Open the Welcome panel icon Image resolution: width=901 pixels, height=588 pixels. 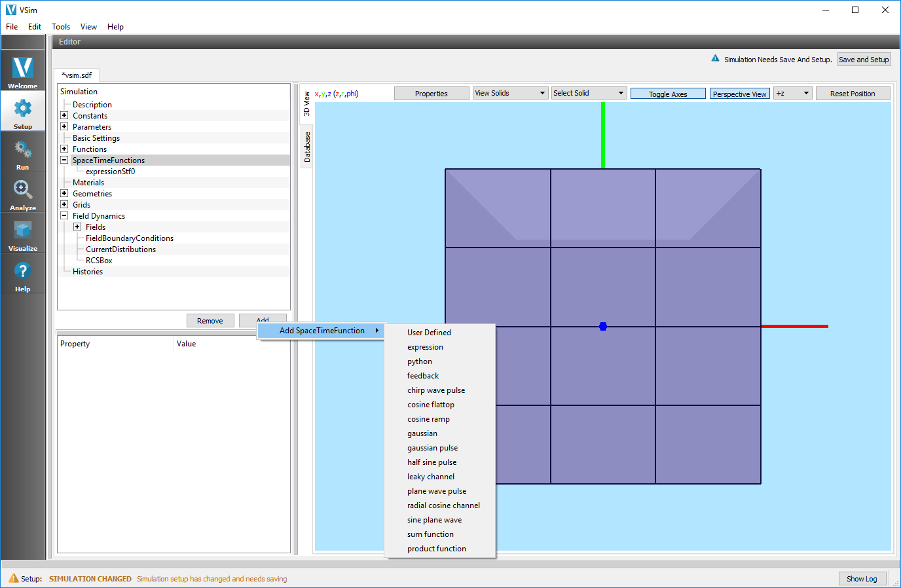23,67
